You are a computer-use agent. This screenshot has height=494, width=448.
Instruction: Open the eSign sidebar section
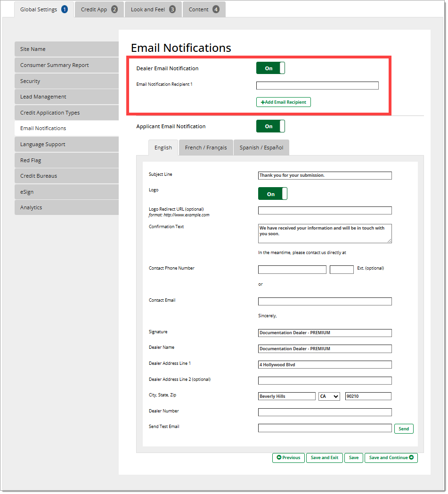tap(66, 192)
